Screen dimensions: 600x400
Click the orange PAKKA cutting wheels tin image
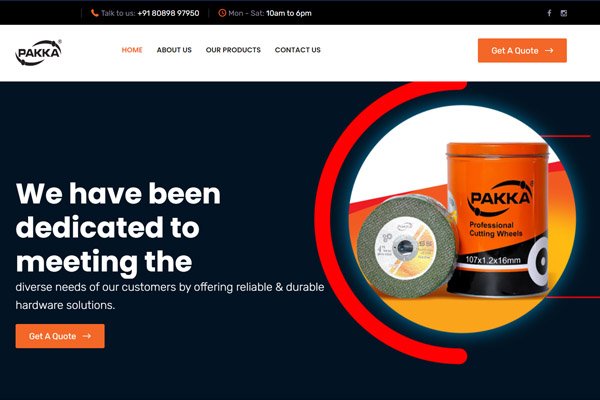coord(497,220)
